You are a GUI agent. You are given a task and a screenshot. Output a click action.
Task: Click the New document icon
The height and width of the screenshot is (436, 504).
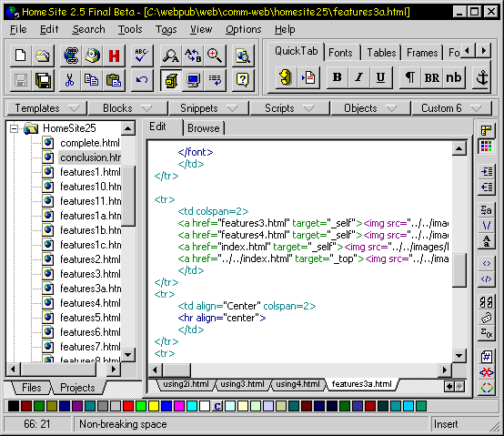[21, 56]
